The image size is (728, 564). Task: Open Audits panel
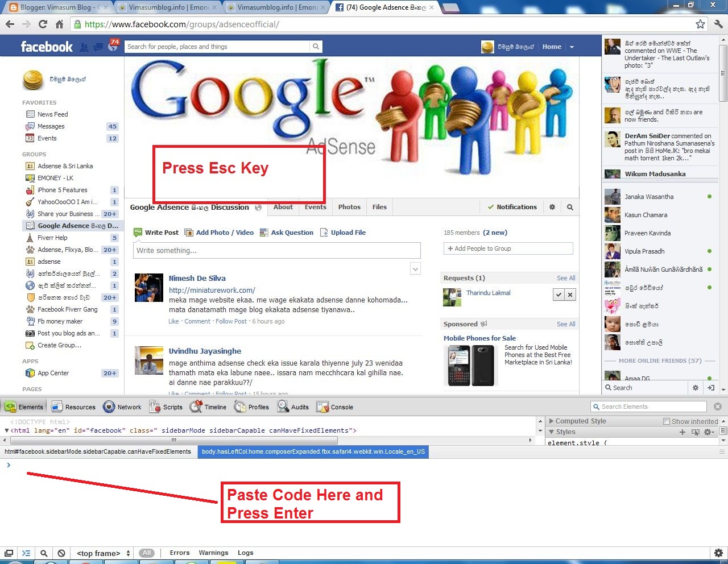293,407
